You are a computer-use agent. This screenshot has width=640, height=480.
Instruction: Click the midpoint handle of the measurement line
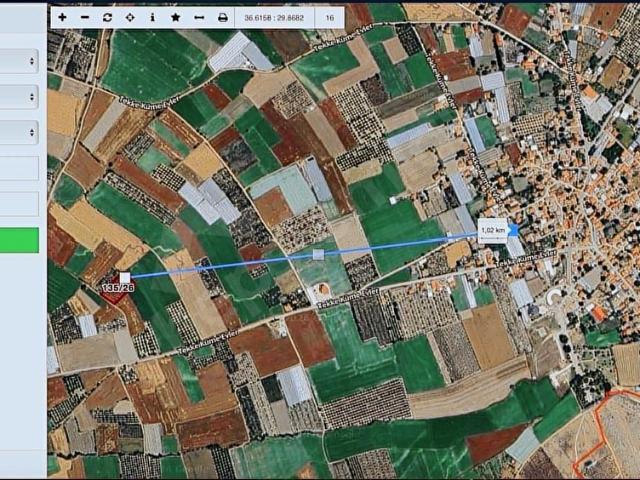318,255
